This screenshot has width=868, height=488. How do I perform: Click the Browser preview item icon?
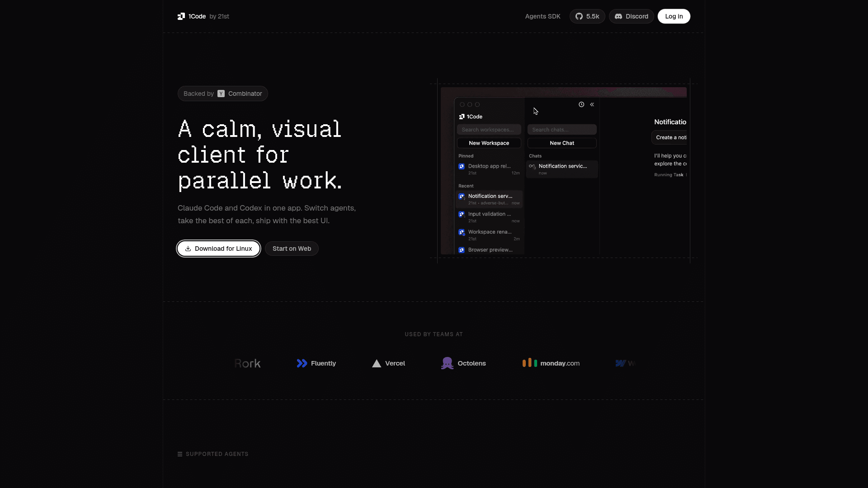pos(462,250)
